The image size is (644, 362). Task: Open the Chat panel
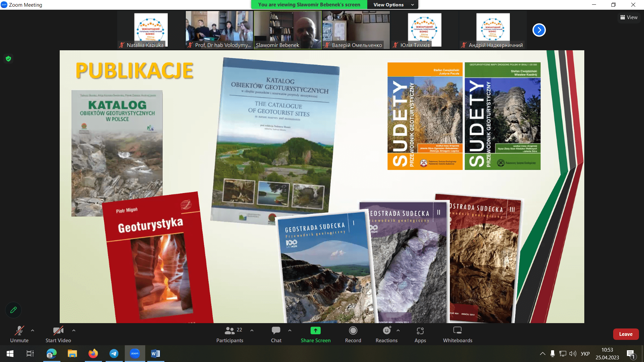pyautogui.click(x=276, y=331)
